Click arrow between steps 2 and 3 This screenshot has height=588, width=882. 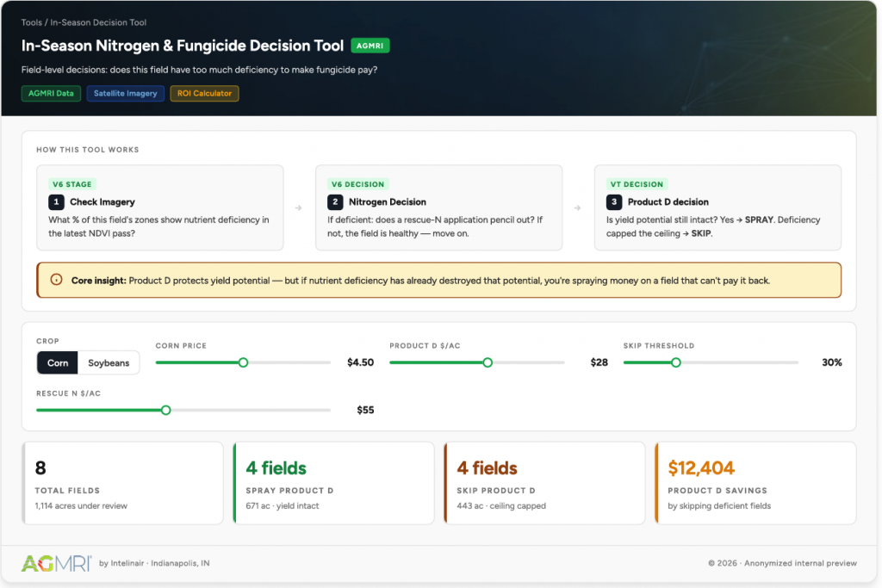tap(578, 208)
